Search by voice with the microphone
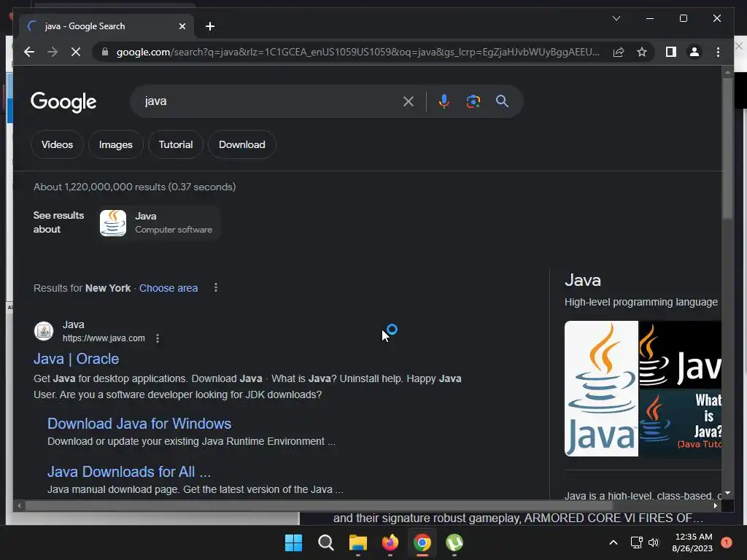The image size is (747, 560). [x=444, y=101]
